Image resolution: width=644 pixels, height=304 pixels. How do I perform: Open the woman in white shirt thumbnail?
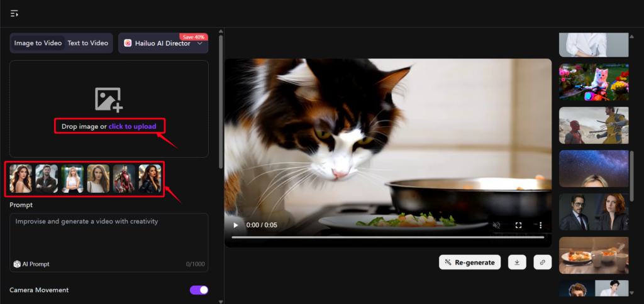coord(594,45)
